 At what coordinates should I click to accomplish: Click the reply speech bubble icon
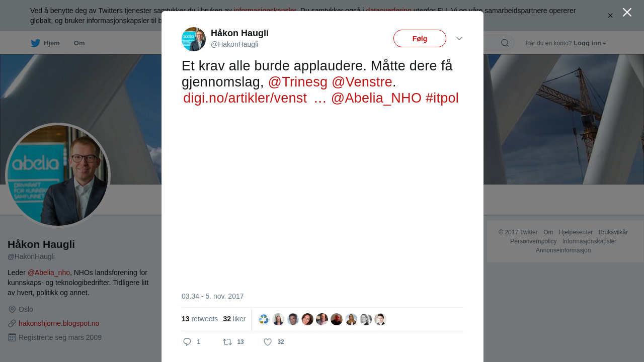tap(187, 342)
